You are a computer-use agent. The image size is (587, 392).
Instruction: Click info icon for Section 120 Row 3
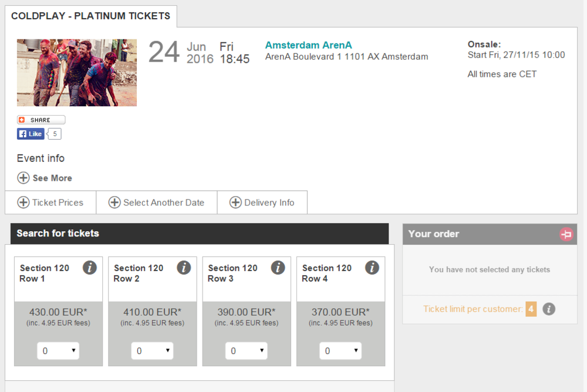coord(278,268)
